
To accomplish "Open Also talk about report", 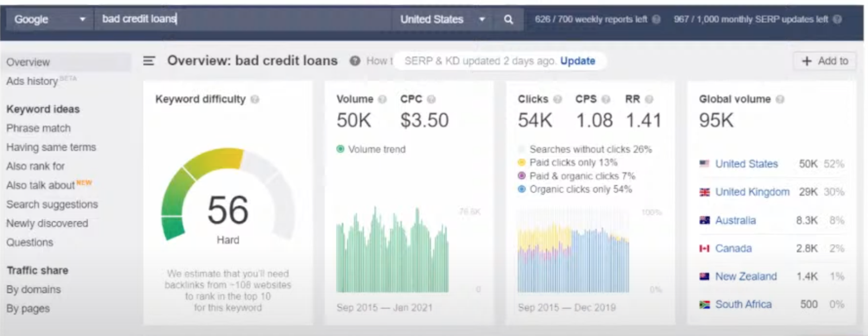I will (x=41, y=185).
